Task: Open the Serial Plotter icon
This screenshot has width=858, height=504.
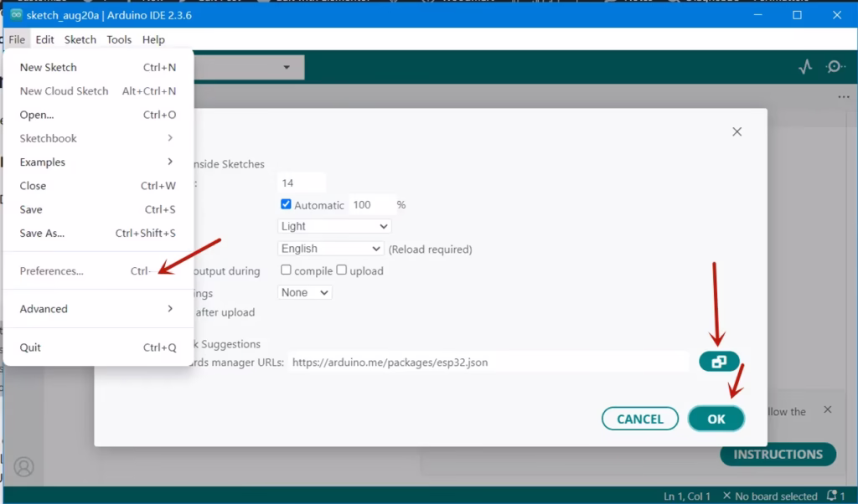Action: click(x=805, y=67)
